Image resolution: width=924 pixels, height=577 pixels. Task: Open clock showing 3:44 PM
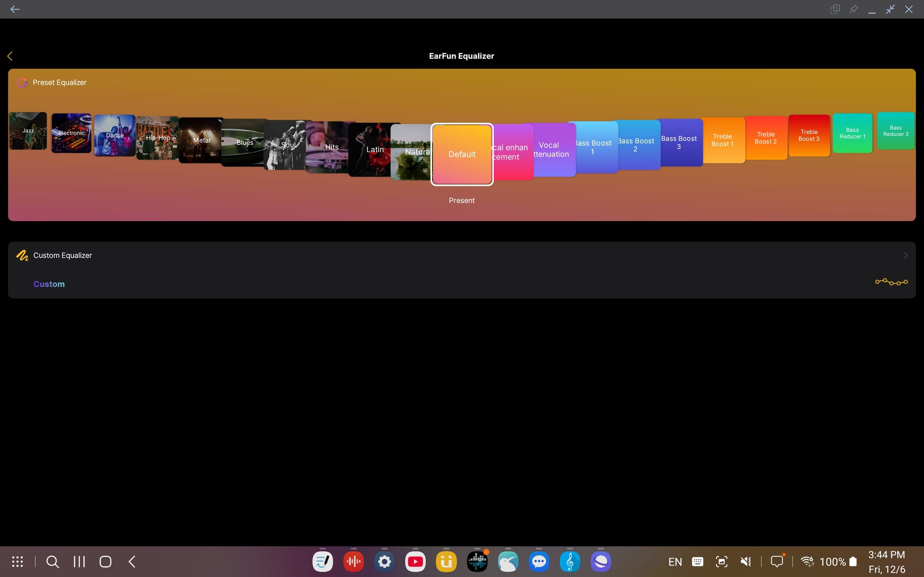pos(887,555)
